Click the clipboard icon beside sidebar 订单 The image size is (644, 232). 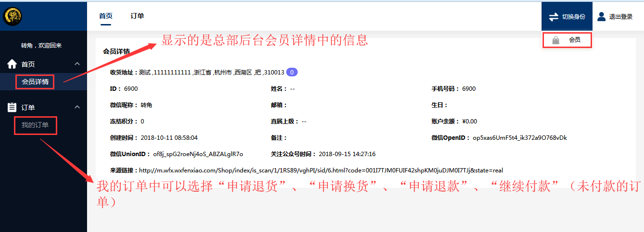pyautogui.click(x=12, y=108)
